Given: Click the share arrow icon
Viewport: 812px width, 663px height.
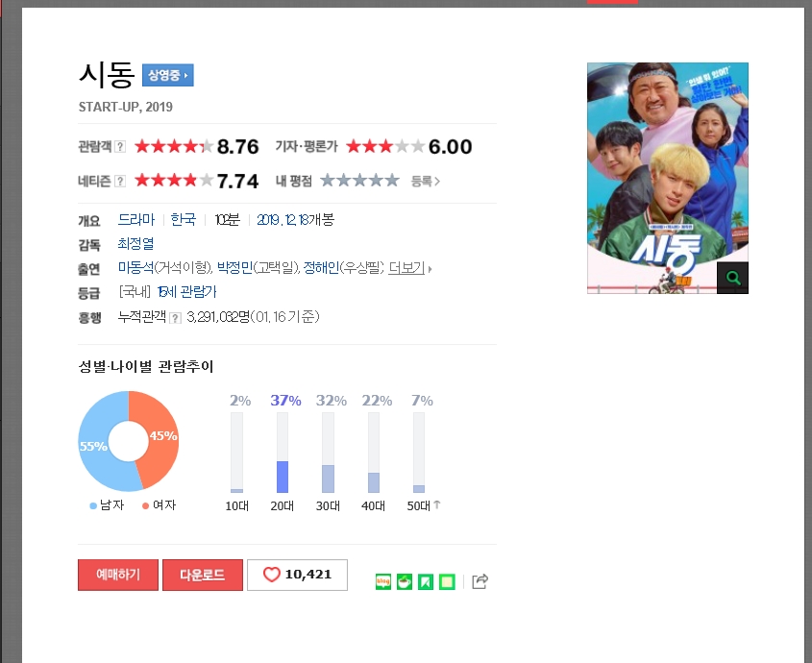Looking at the screenshot, I should (x=480, y=581).
